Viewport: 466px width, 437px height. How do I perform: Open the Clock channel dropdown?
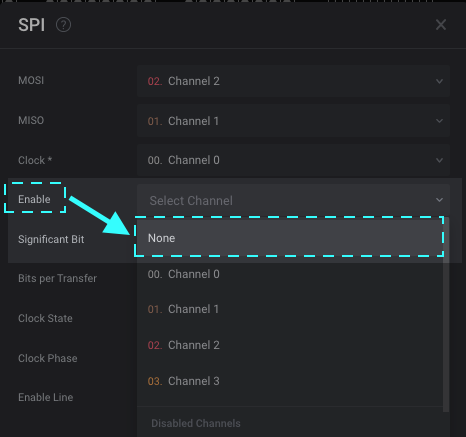293,160
